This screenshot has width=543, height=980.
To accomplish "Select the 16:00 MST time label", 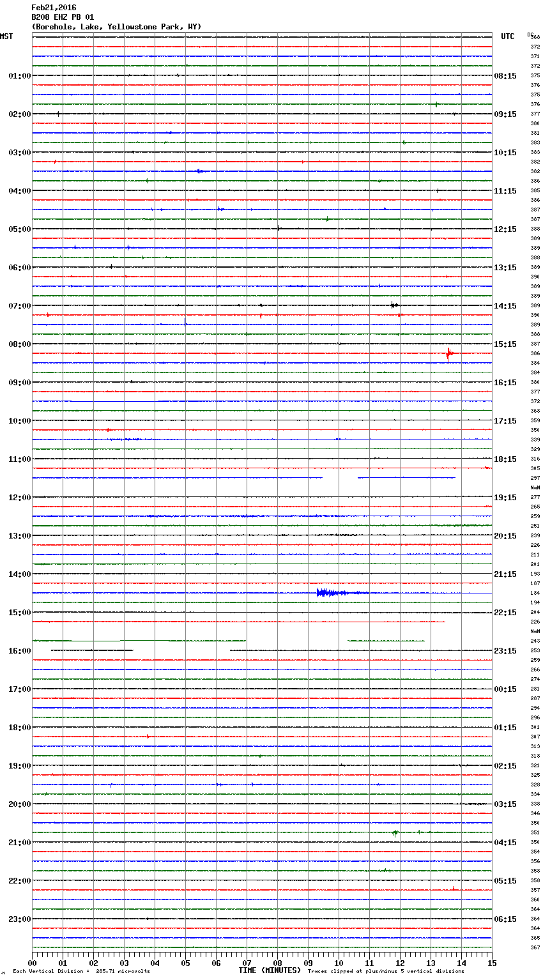I will pyautogui.click(x=20, y=651).
